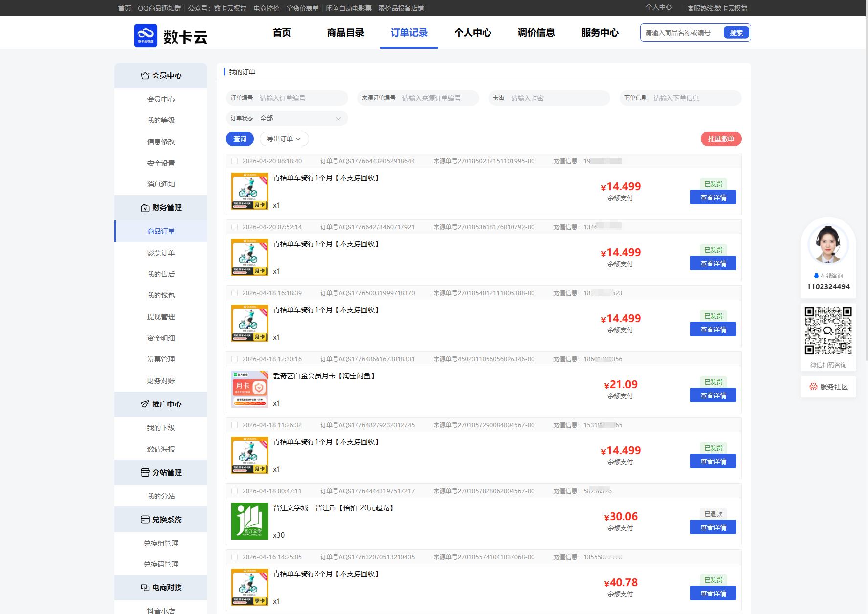Viewport: 868px width, 614px height.
Task: Tick checkbox for order 2026-04-18 00:47:11
Action: coord(235,491)
